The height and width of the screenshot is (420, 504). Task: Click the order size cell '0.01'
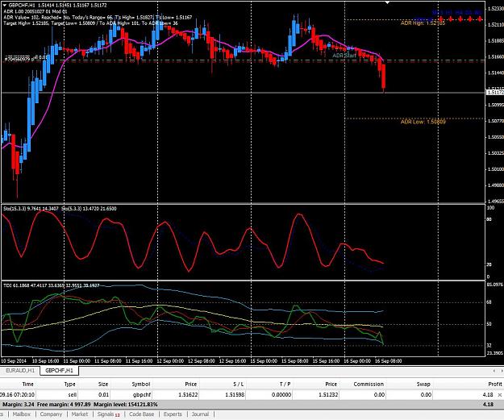click(103, 395)
